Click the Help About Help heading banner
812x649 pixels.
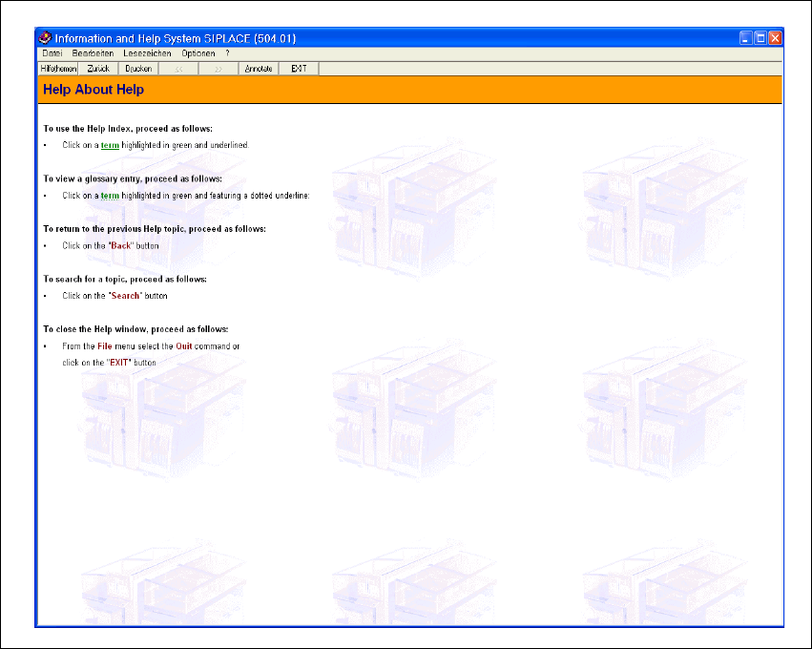click(409, 90)
